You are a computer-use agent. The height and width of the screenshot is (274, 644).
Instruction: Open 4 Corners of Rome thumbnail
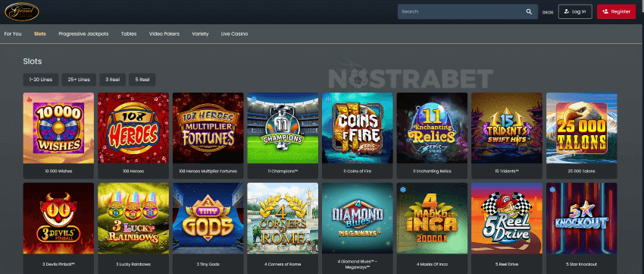[283, 219]
